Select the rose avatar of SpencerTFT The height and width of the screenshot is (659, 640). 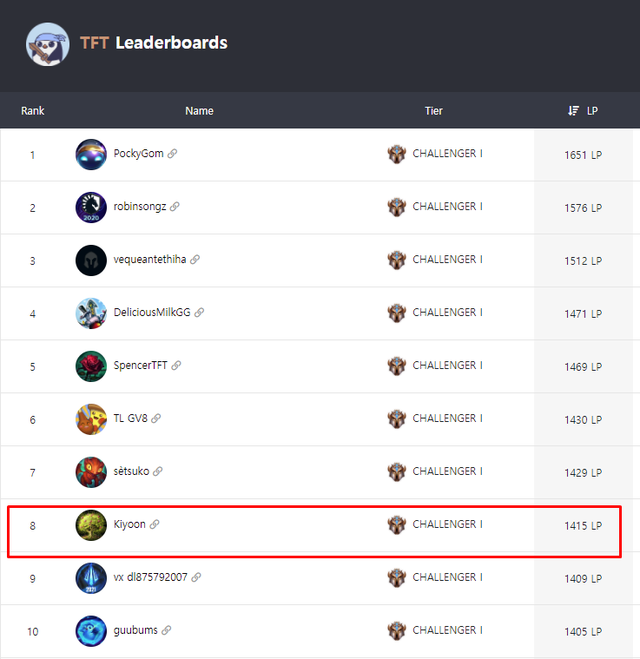91,366
